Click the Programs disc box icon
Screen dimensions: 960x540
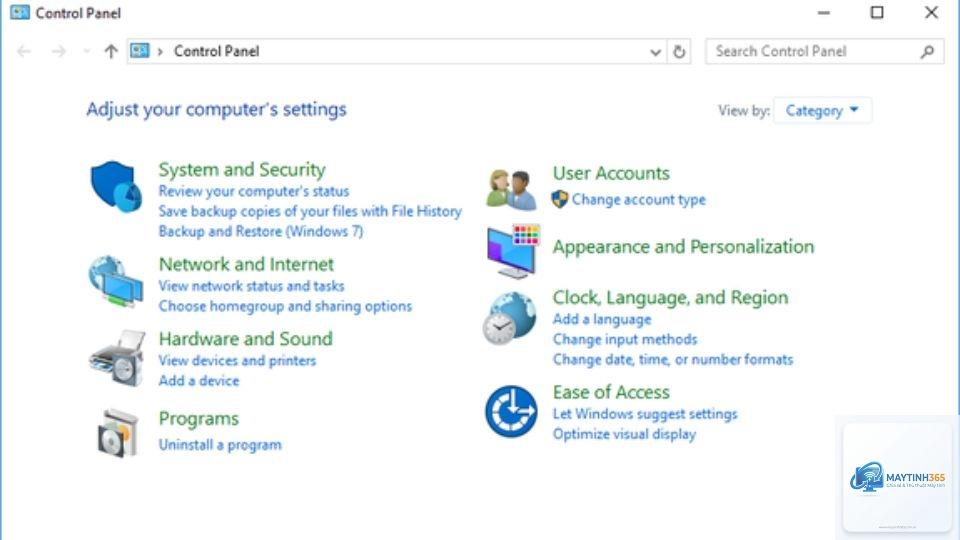click(118, 433)
